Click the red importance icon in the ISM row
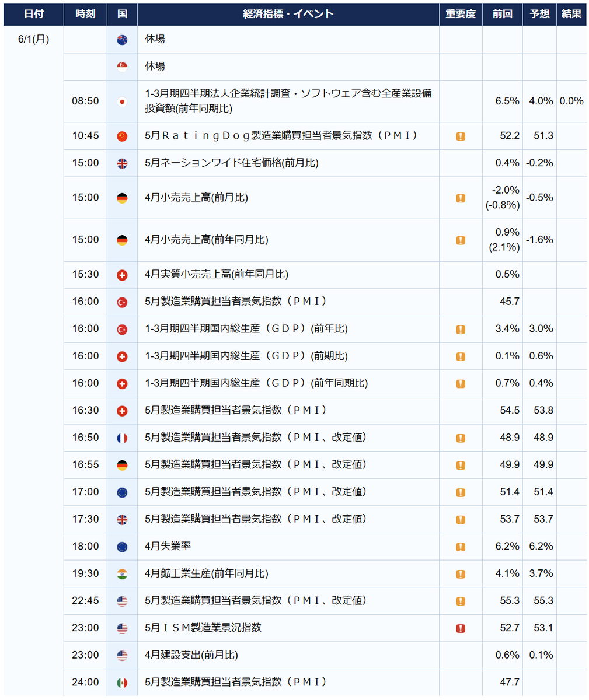 pyautogui.click(x=461, y=628)
